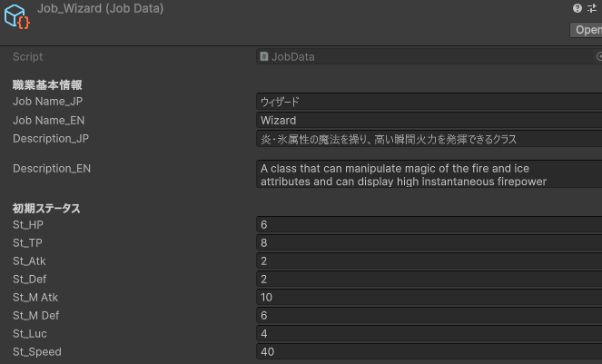Viewport: 602px width, 364px height.
Task: Open the preset selector sliders icon
Action: pos(593,8)
